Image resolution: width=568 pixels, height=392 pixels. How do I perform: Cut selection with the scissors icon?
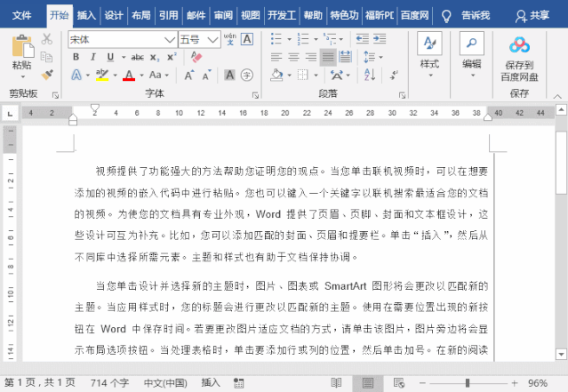(47, 38)
